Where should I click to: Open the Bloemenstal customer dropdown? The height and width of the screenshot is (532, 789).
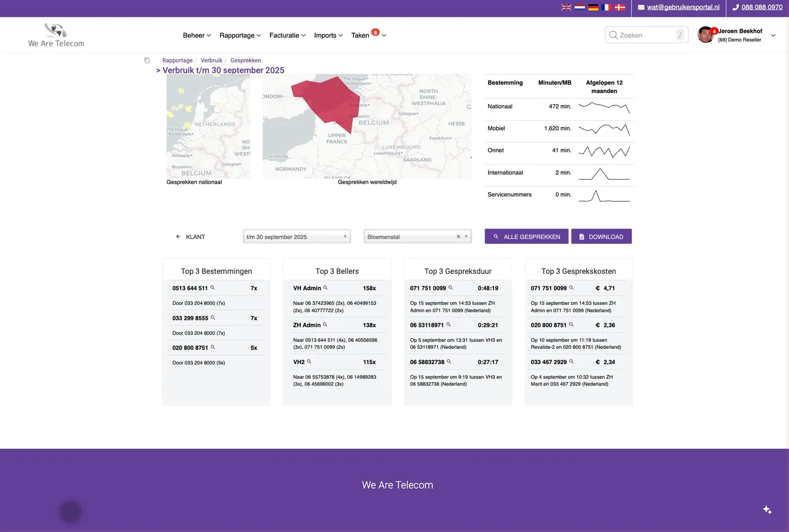click(418, 237)
